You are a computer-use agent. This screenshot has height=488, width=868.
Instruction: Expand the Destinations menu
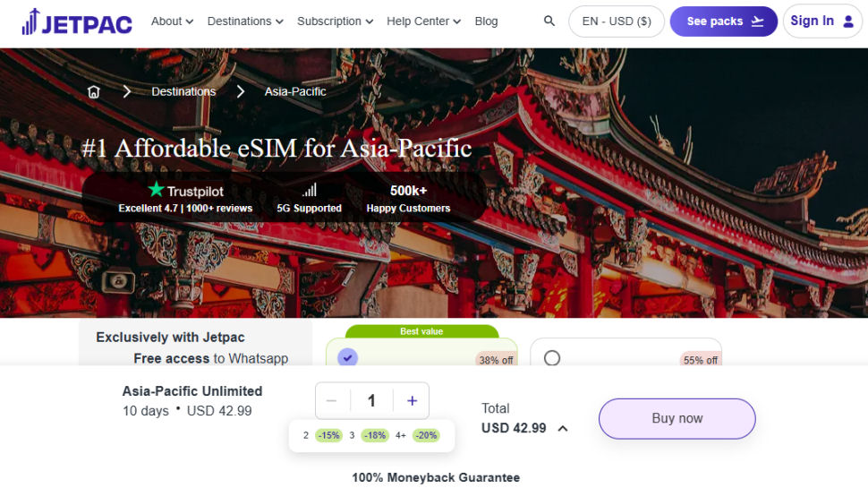click(245, 21)
